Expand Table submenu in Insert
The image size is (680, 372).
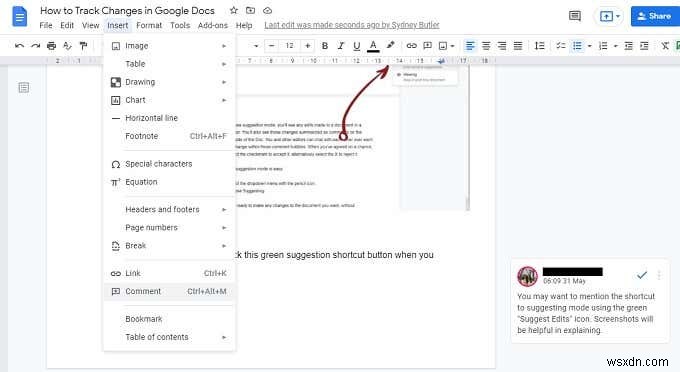(169, 64)
